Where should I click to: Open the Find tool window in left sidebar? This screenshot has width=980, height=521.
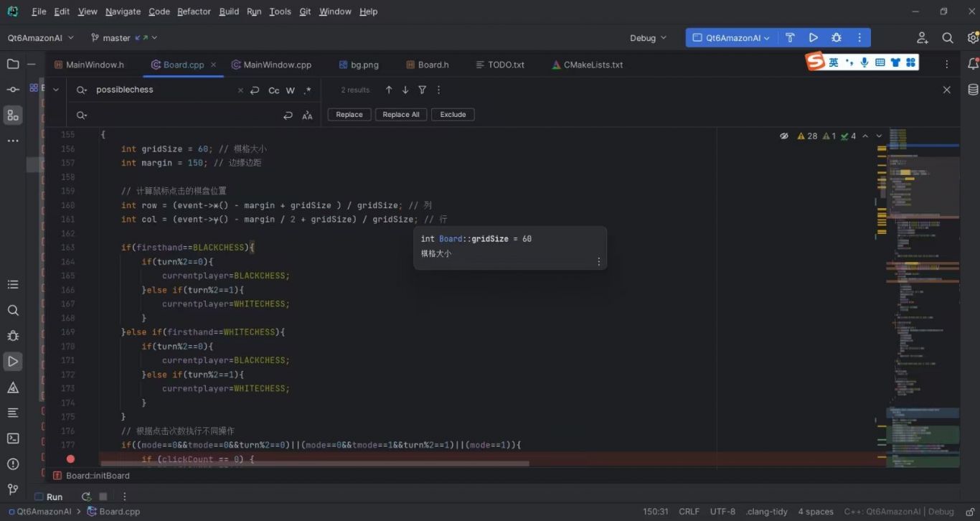pyautogui.click(x=13, y=311)
